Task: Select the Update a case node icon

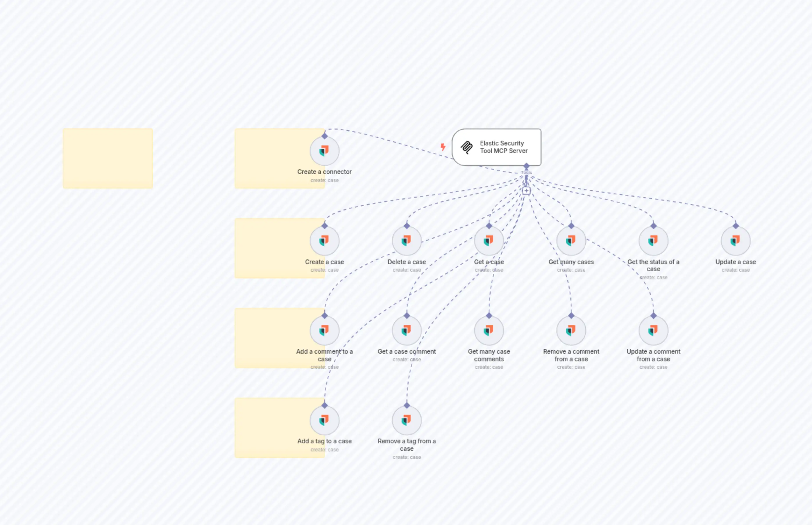Action: point(736,241)
